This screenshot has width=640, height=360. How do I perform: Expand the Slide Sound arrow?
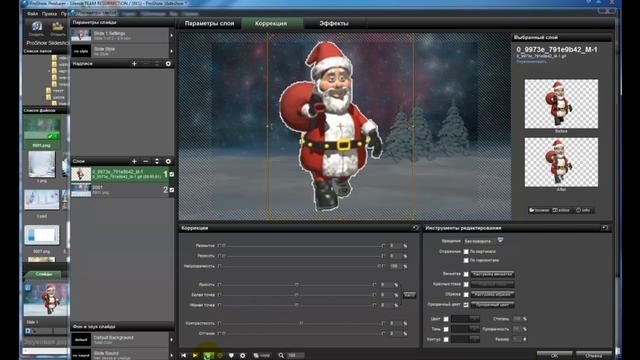tap(171, 355)
